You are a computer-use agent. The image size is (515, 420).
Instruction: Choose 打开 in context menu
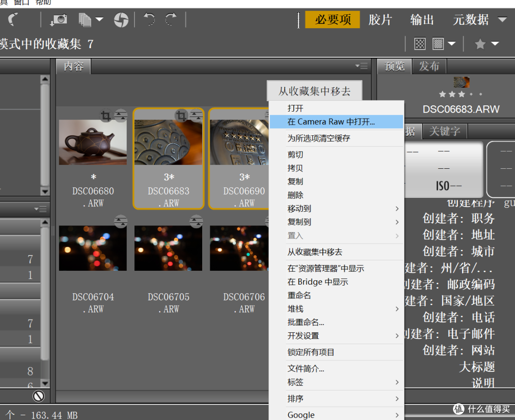point(336,108)
